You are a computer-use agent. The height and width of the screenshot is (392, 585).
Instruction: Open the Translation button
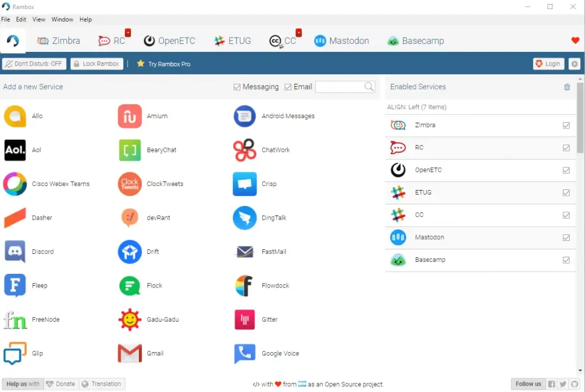102,384
